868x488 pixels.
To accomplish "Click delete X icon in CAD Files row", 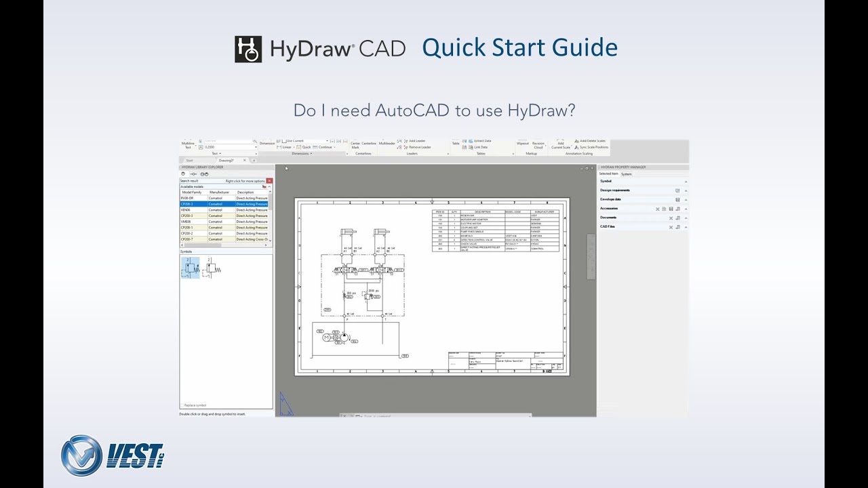I will pyautogui.click(x=671, y=227).
